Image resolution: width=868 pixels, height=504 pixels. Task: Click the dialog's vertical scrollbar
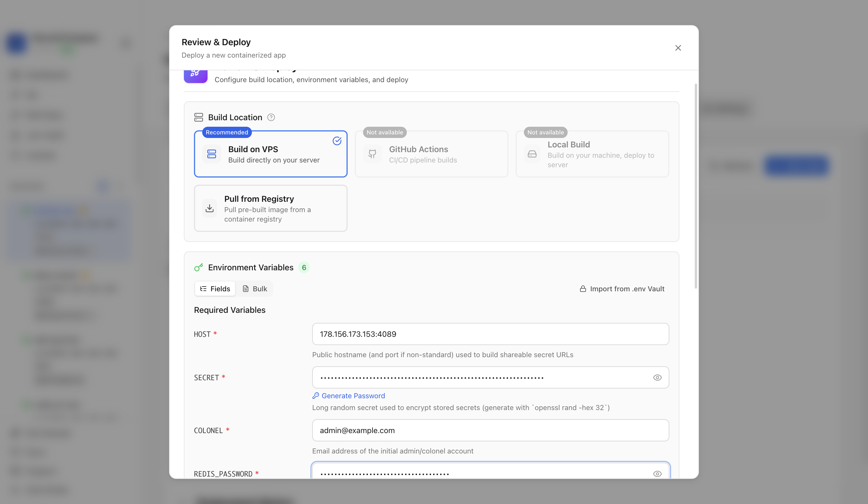point(695,186)
